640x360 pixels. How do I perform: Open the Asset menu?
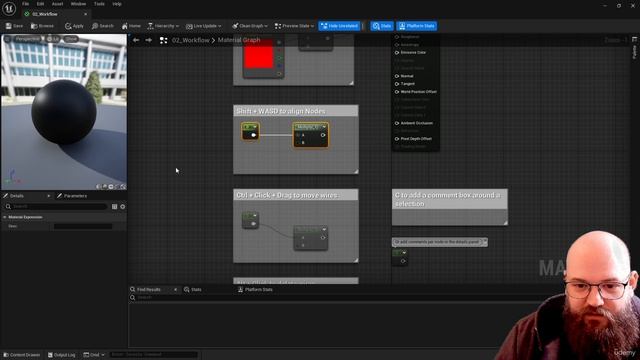pos(57,4)
